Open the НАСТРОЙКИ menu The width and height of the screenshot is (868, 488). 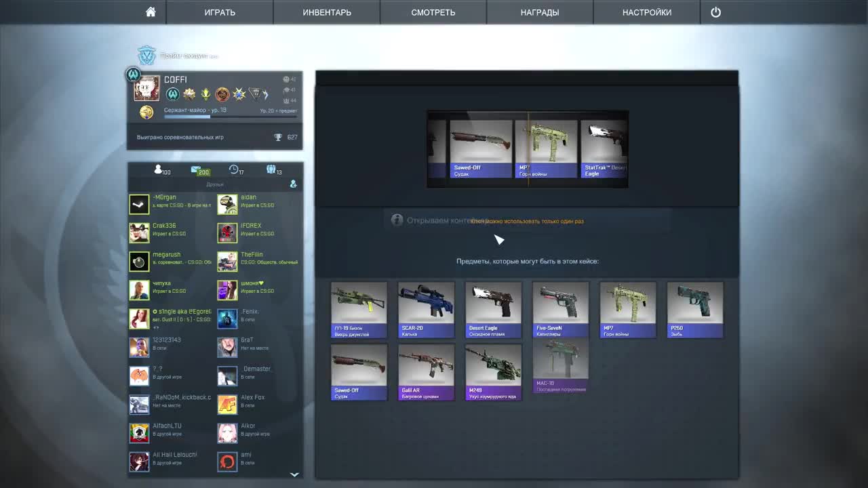[x=647, y=12]
